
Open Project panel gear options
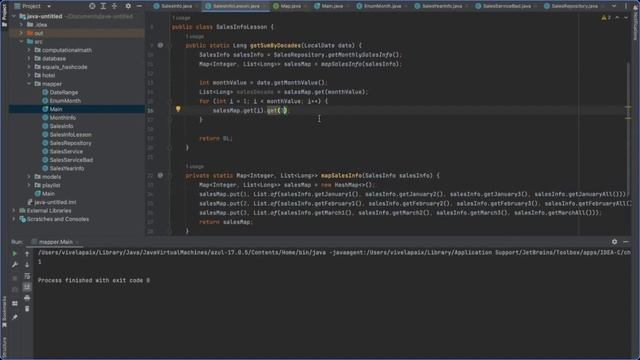point(128,6)
